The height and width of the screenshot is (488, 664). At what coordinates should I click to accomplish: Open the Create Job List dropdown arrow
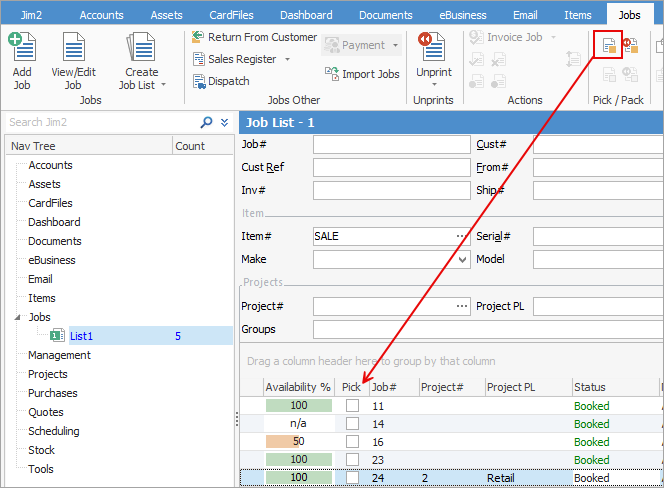(163, 85)
